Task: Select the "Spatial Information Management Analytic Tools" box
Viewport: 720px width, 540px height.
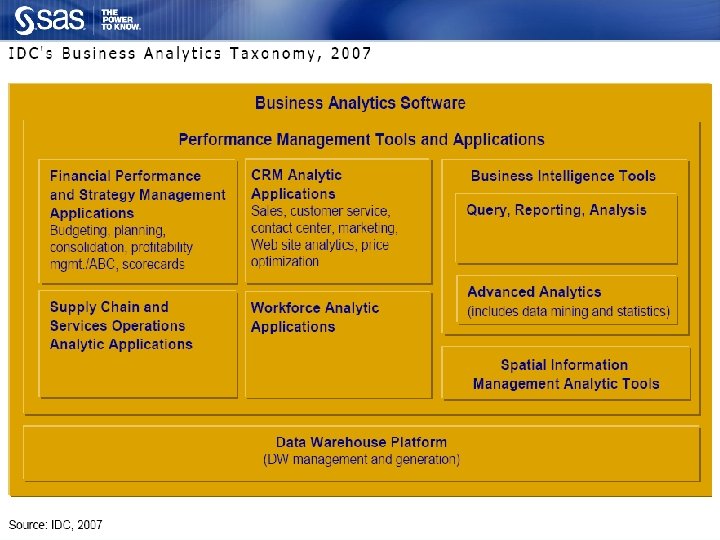Action: pyautogui.click(x=566, y=374)
